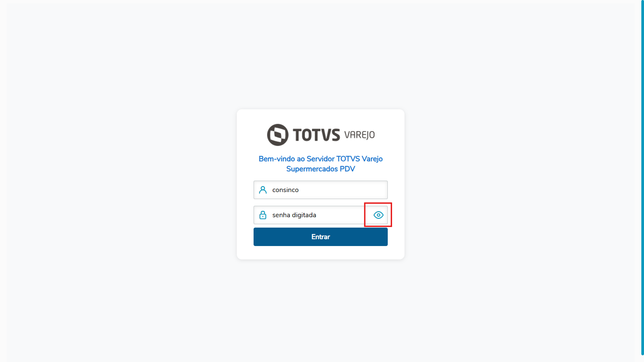Focus the username field containing consinco

[x=321, y=190]
